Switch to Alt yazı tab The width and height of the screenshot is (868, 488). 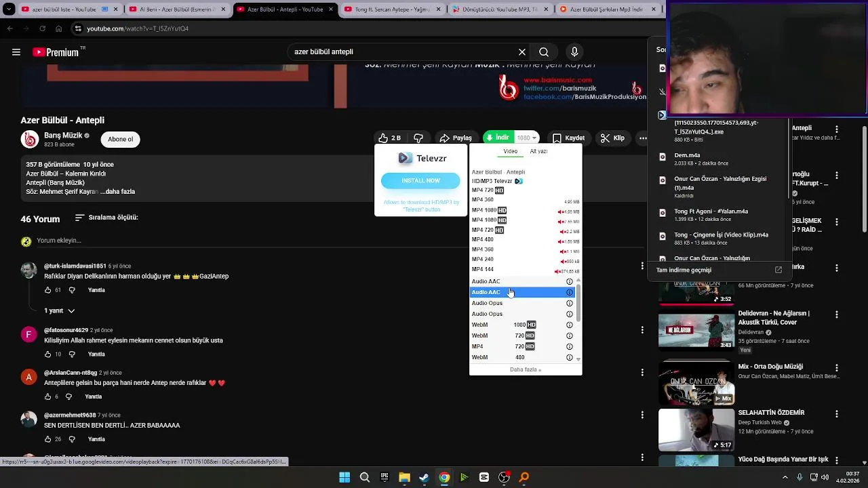[538, 151]
